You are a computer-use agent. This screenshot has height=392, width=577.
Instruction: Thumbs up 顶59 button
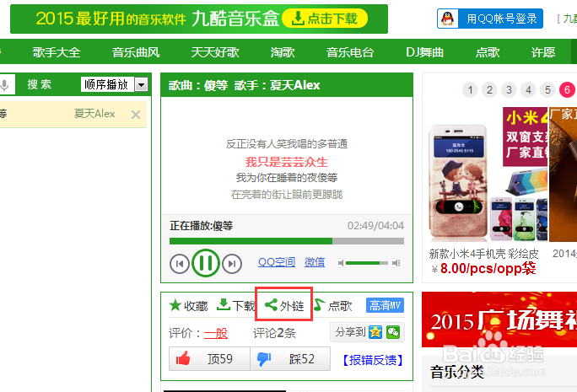209,358
